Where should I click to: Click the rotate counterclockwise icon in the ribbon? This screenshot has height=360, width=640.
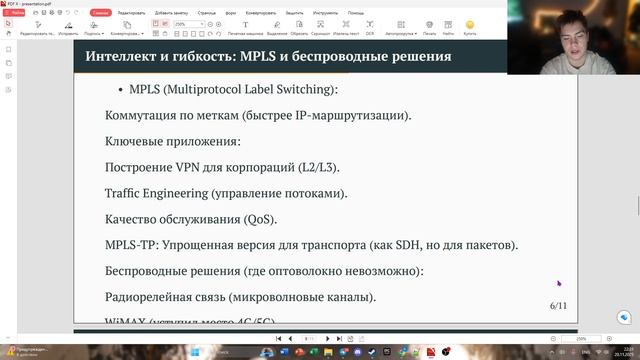(219, 34)
